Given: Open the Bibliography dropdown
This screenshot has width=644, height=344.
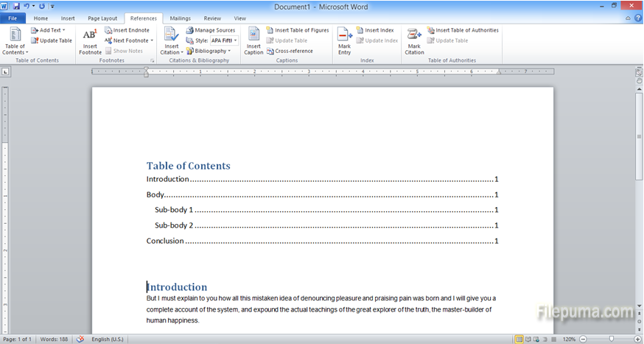Looking at the screenshot, I should tap(229, 52).
